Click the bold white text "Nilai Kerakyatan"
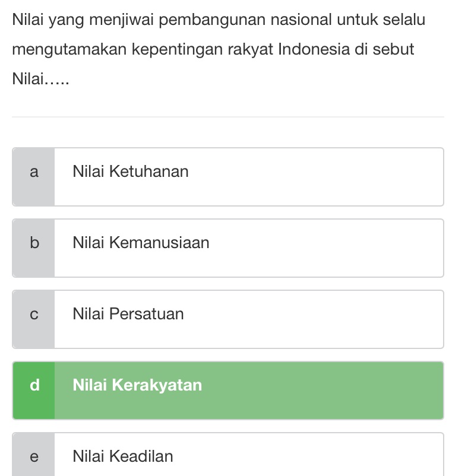The height and width of the screenshot is (476, 449). coord(137,385)
